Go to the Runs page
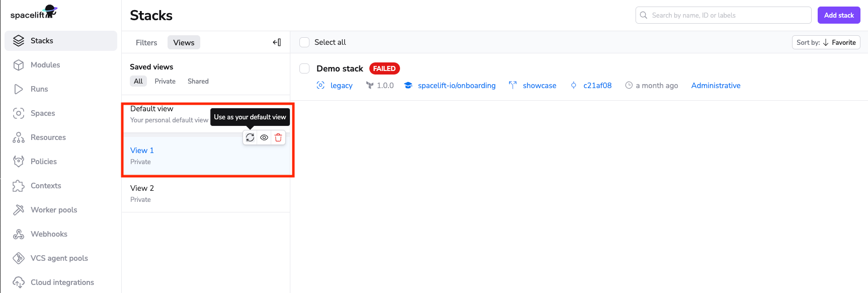 pos(39,89)
